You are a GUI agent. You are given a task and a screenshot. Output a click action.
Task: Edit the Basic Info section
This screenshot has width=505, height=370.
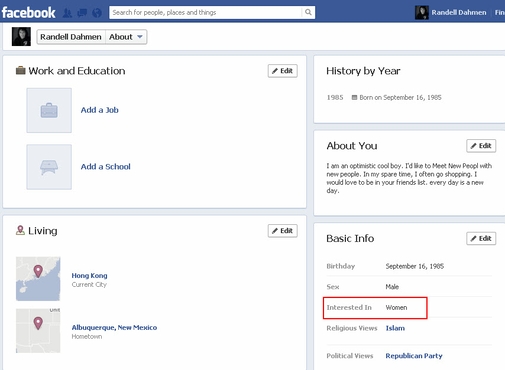pos(481,238)
